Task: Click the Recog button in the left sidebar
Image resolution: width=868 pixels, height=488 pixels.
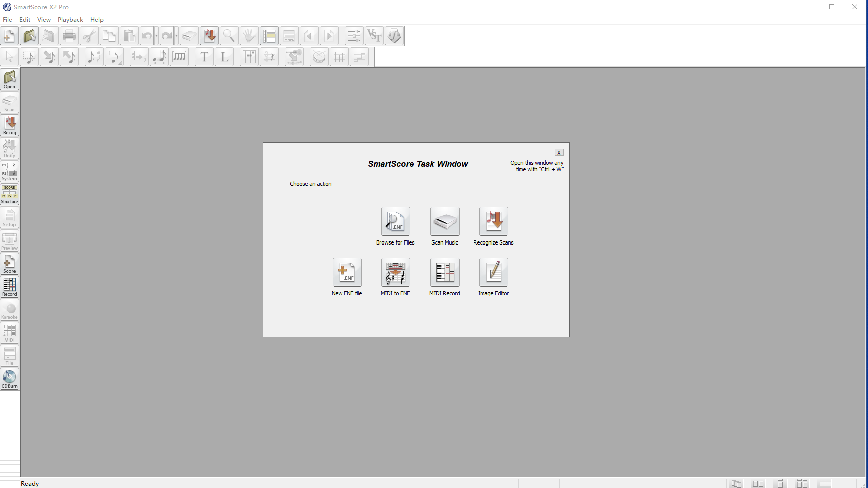Action: [10, 125]
